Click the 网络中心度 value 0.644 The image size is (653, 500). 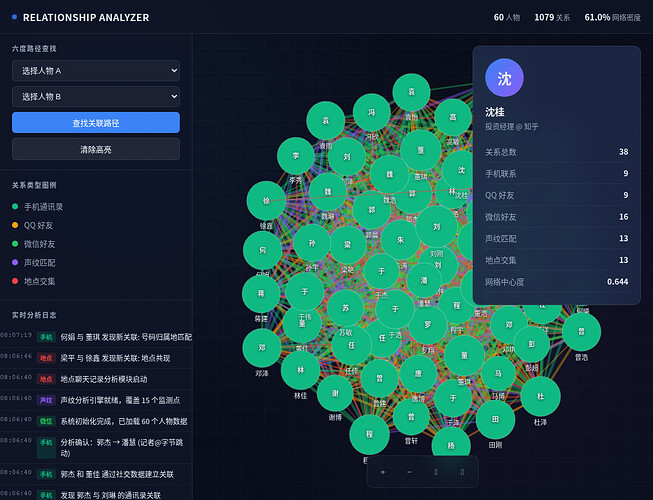(x=617, y=282)
